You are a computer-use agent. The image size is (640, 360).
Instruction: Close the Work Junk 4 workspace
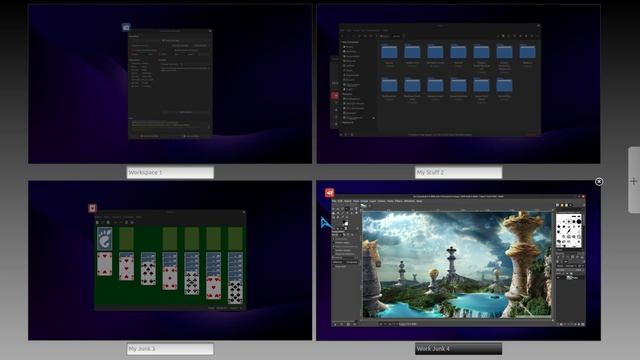pos(599,182)
